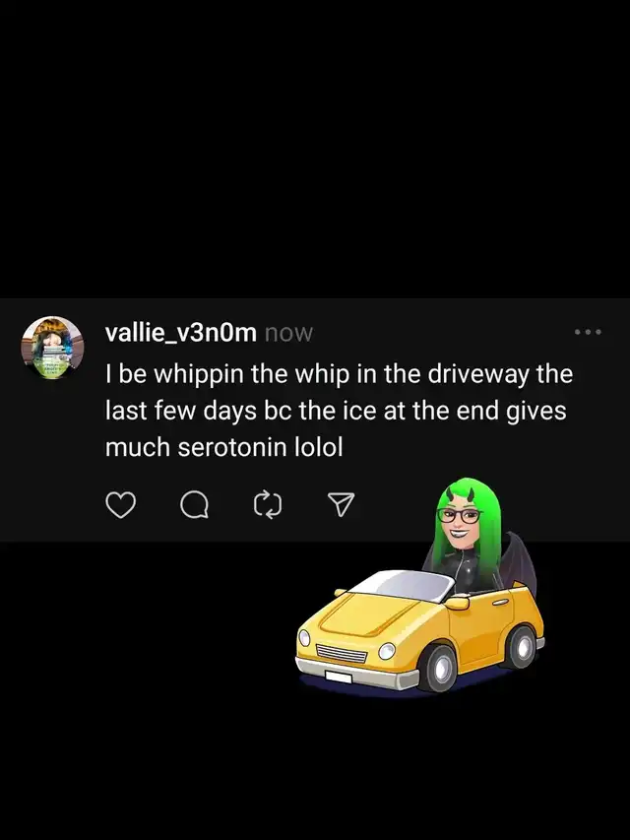
Task: Open replies with the comment bubble icon
Action: tap(195, 505)
